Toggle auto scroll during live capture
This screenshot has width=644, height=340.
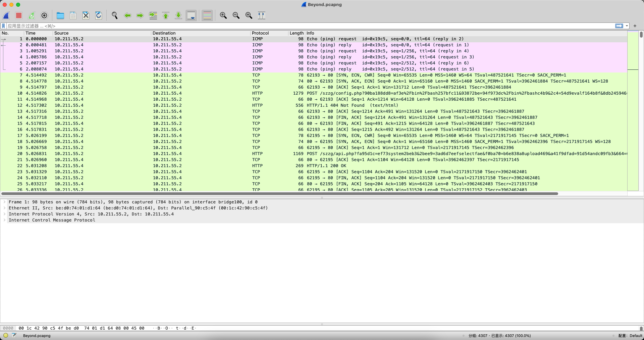pos(191,15)
